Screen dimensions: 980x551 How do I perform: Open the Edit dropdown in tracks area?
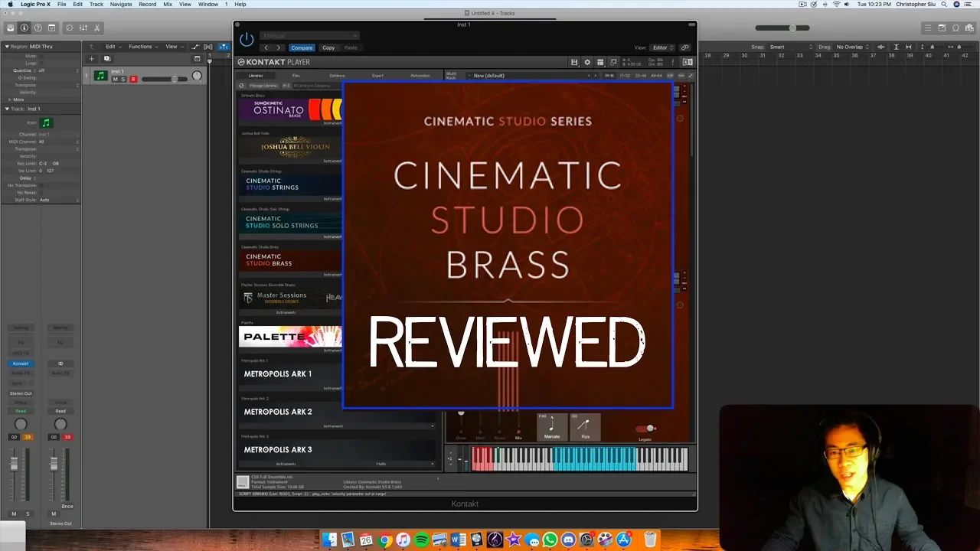tap(113, 47)
